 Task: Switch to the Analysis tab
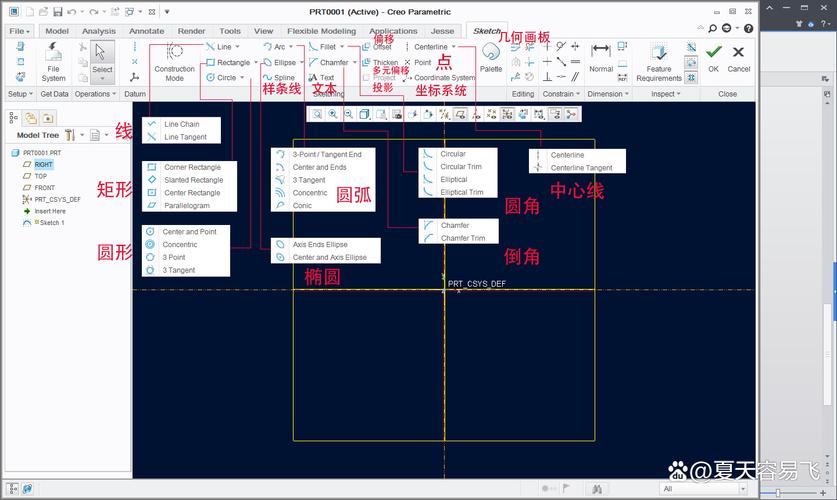point(98,31)
